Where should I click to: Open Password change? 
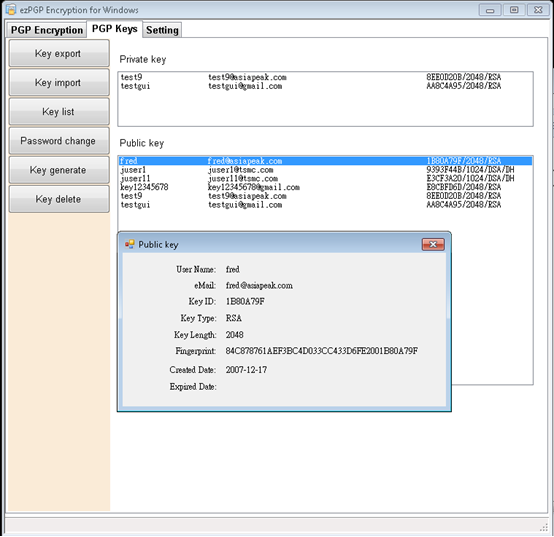pyautogui.click(x=59, y=141)
